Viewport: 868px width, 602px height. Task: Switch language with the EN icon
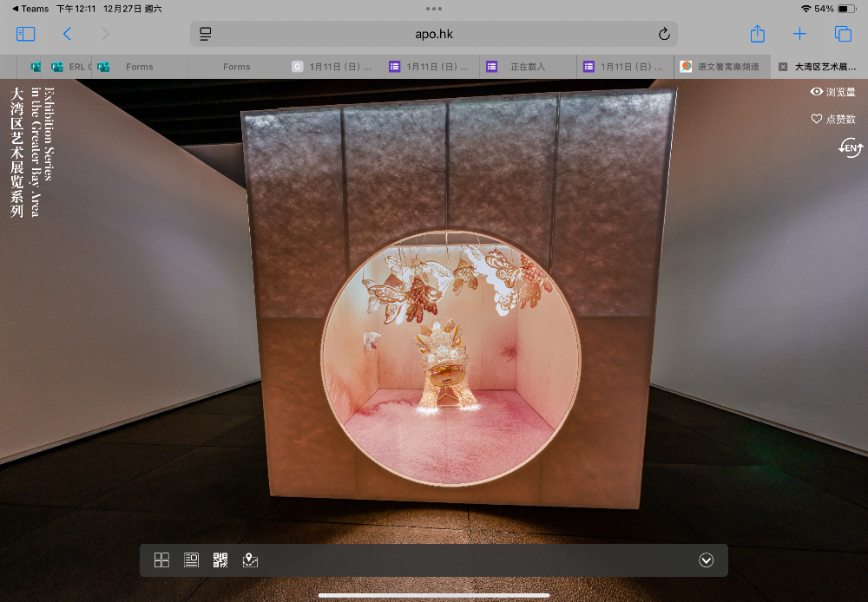click(851, 148)
